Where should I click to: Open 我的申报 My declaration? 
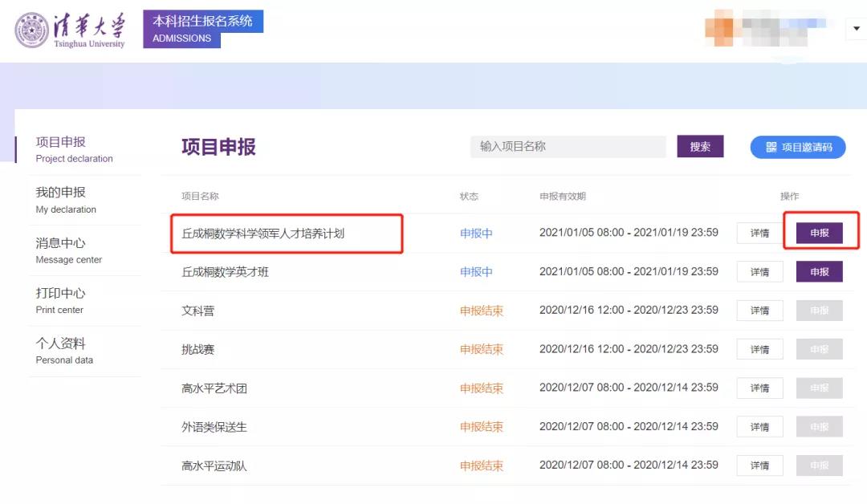(x=66, y=200)
